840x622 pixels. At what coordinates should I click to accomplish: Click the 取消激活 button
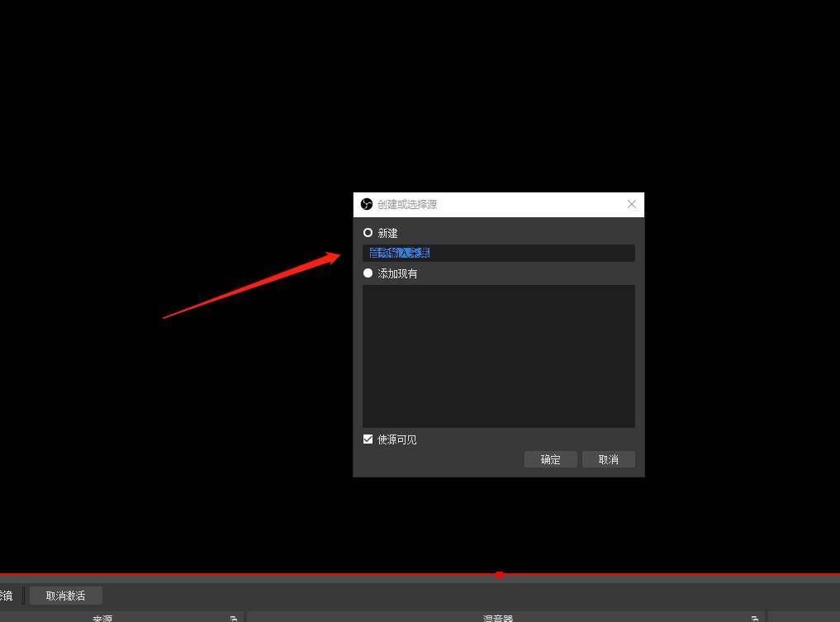[66, 596]
